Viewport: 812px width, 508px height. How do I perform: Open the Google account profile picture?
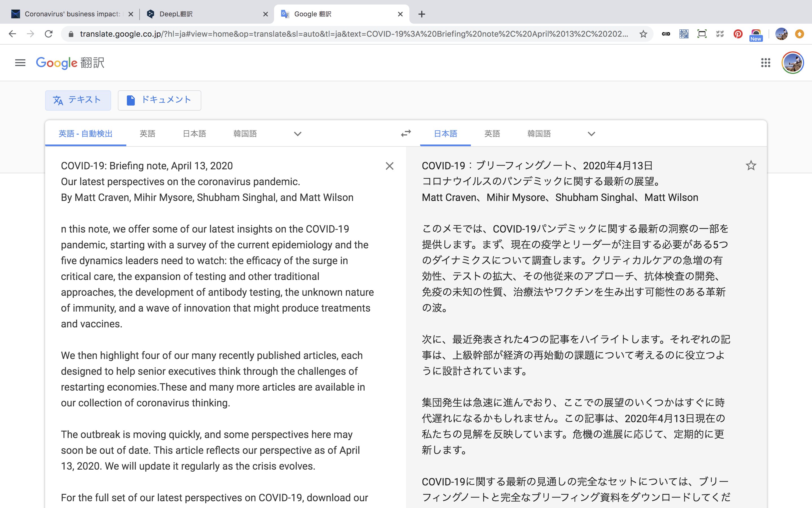coord(792,63)
